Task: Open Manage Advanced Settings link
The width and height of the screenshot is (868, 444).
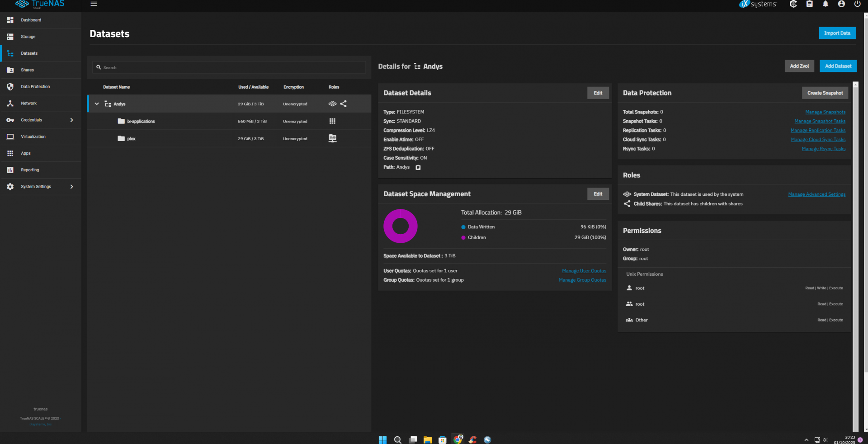Action: point(816,194)
